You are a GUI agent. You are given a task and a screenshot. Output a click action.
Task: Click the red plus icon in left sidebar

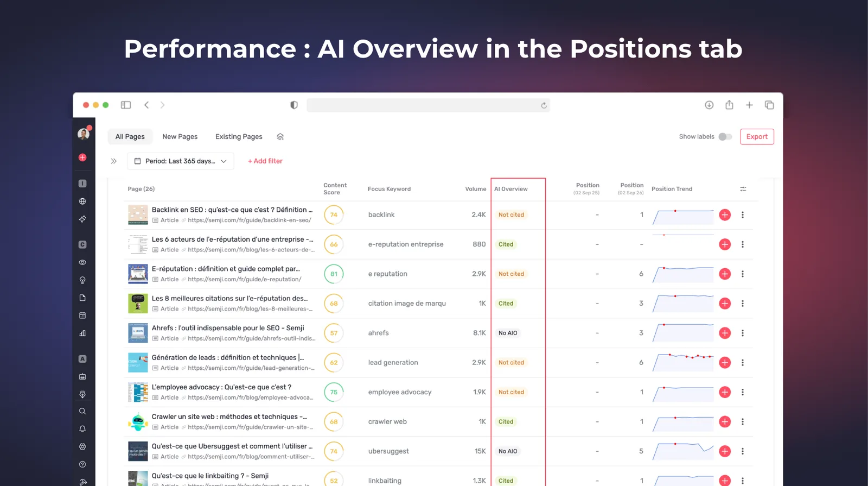[82, 157]
